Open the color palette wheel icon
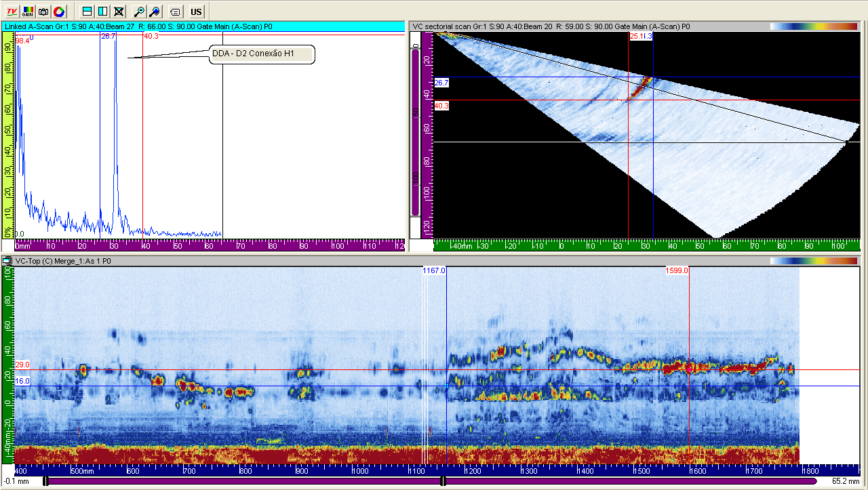Viewport: 868px width, 490px height. pos(59,11)
